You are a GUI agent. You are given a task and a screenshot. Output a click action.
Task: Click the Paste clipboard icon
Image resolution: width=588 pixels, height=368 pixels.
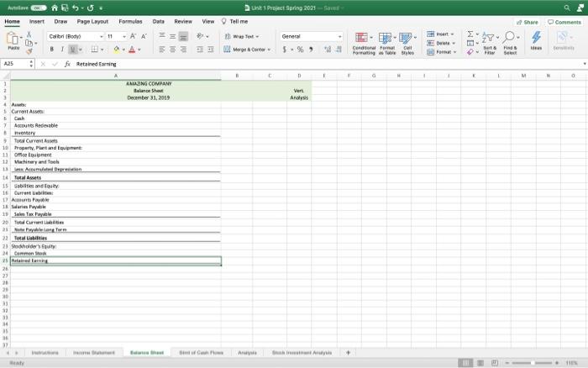point(13,39)
